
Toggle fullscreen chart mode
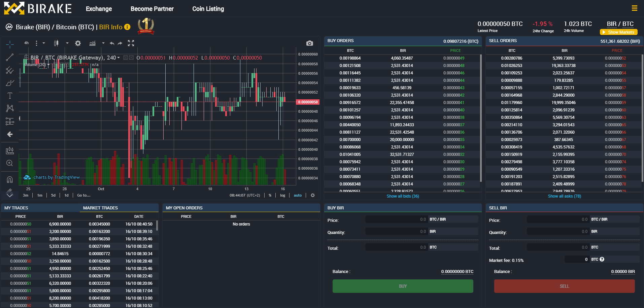click(131, 43)
